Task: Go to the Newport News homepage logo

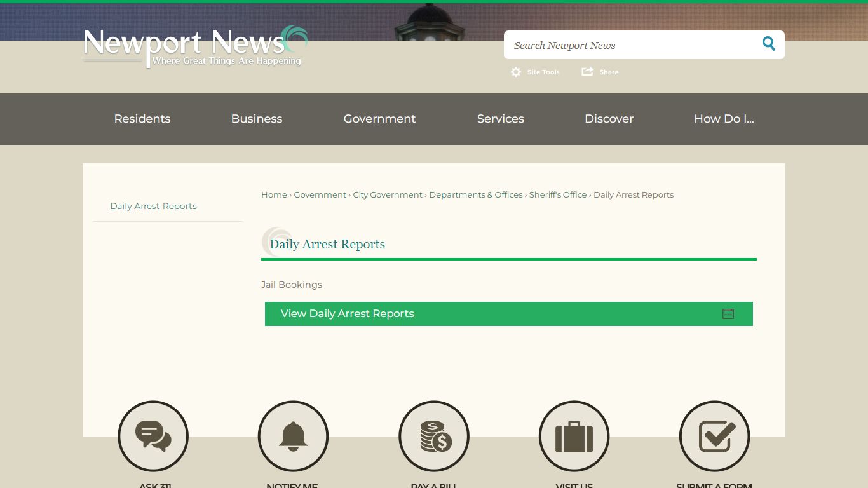Action: [x=196, y=46]
